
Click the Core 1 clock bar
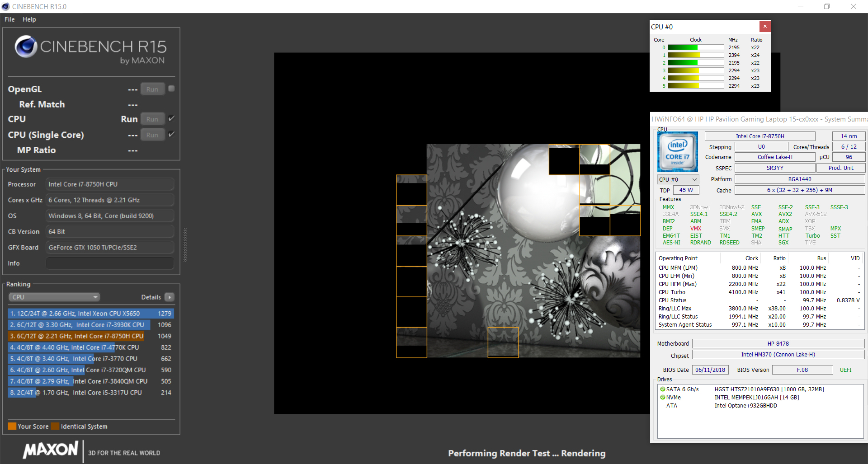(696, 55)
